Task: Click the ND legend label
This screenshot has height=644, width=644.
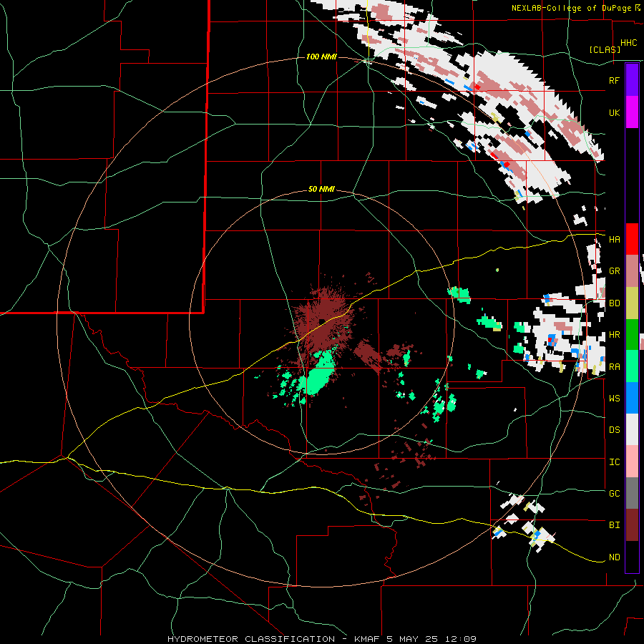Action: 614,557
